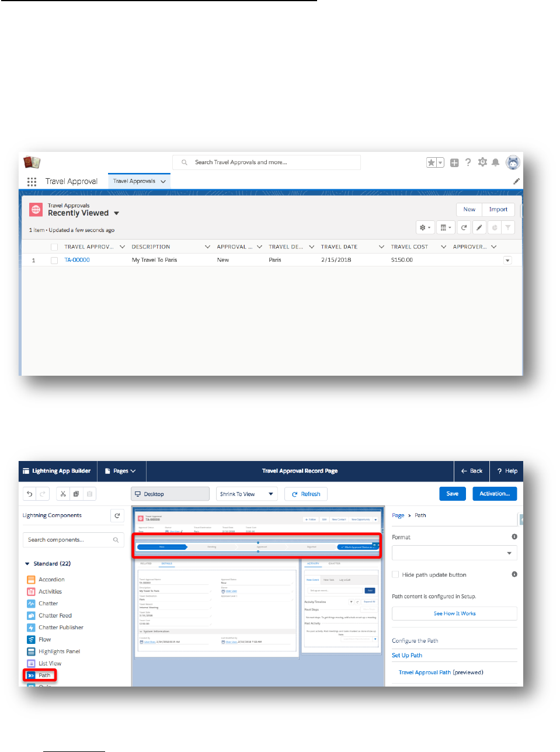The image size is (560, 752).
Task: Click the Redo arrow in App Builder
Action: point(43,494)
